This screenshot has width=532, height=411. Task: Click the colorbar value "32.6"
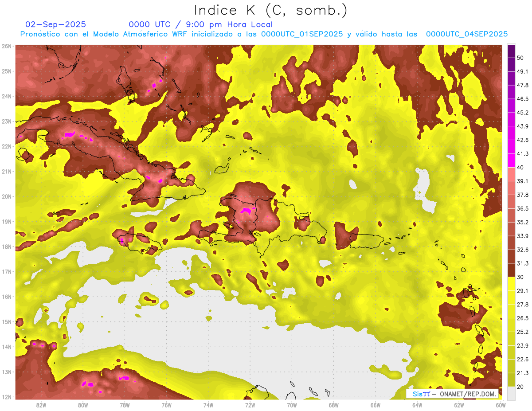pyautogui.click(x=522, y=250)
